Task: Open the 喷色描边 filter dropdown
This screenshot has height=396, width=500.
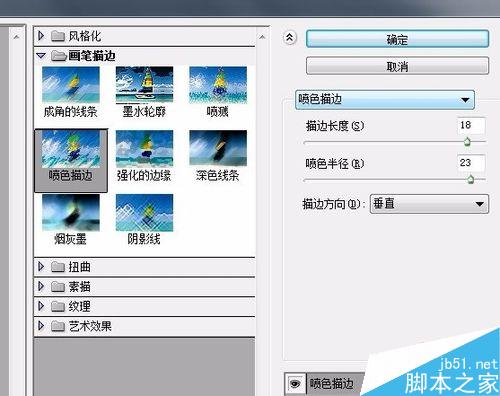Action: pyautogui.click(x=385, y=99)
